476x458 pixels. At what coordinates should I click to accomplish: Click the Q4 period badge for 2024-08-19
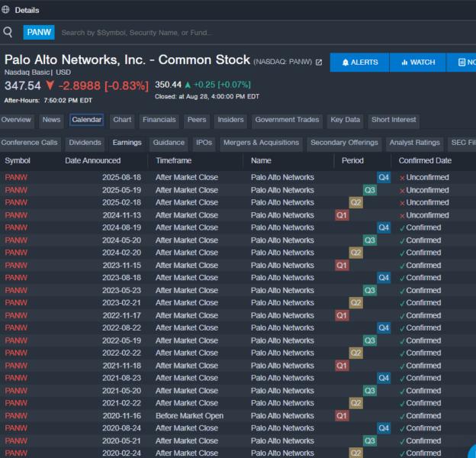pos(384,227)
